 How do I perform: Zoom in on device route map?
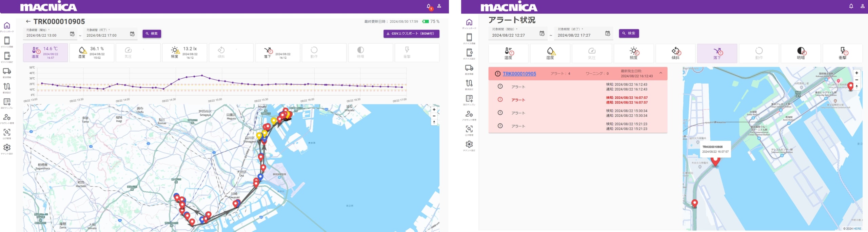pyautogui.click(x=434, y=110)
